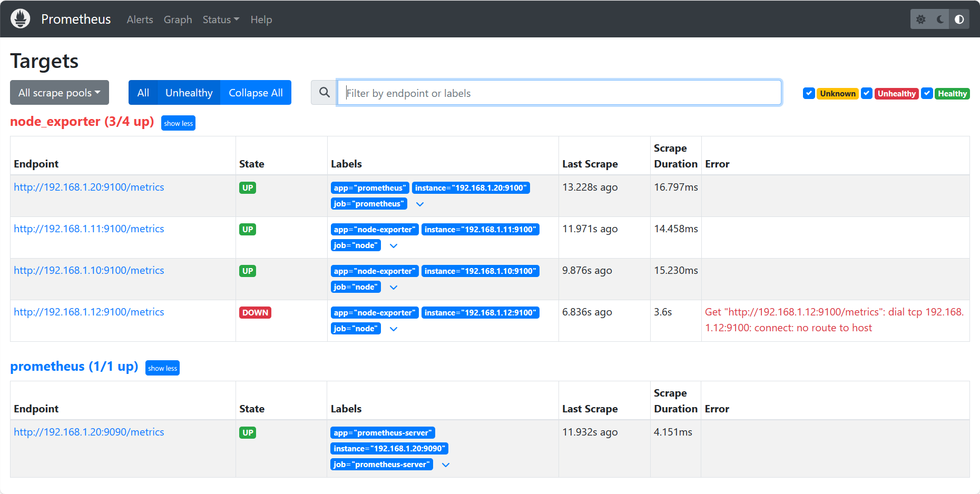This screenshot has width=980, height=494.
Task: Select the auto theme contrast icon
Action: [x=959, y=19]
